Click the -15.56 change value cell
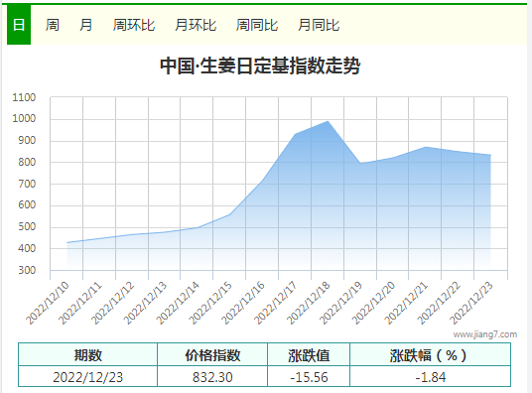Viewport: 532px width, 393px height. tap(309, 377)
